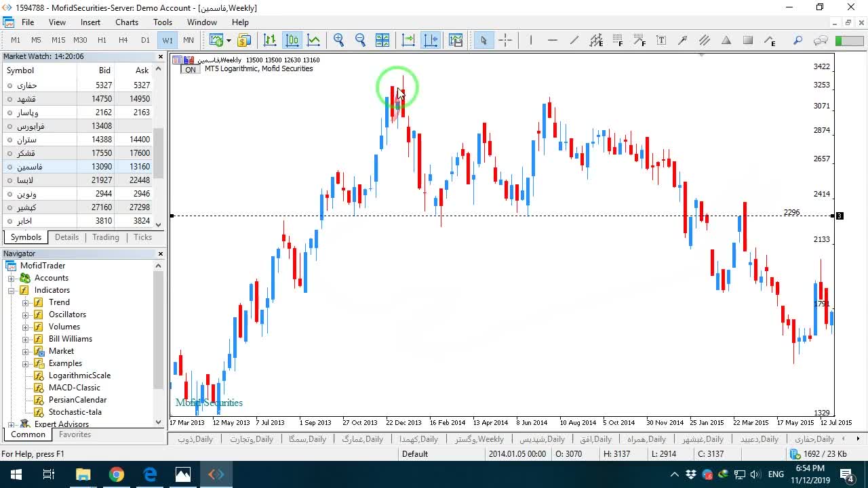The height and width of the screenshot is (488, 868).
Task: Open the new chart dropdown arrow
Action: 229,40
